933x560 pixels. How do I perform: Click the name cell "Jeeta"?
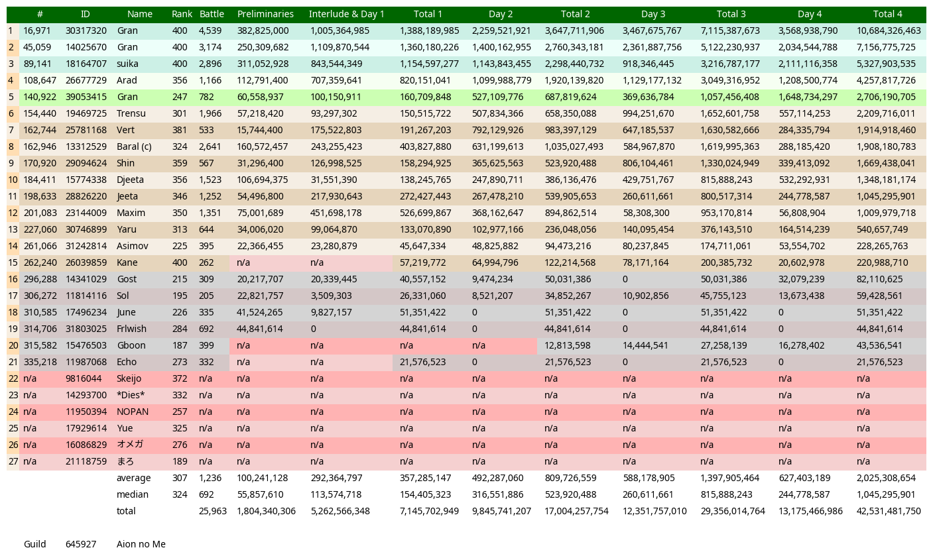point(127,196)
